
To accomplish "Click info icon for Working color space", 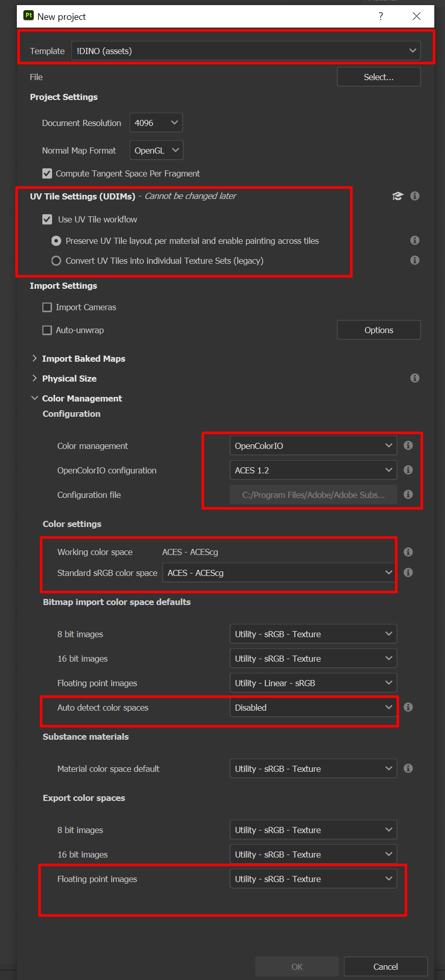I will pyautogui.click(x=408, y=552).
